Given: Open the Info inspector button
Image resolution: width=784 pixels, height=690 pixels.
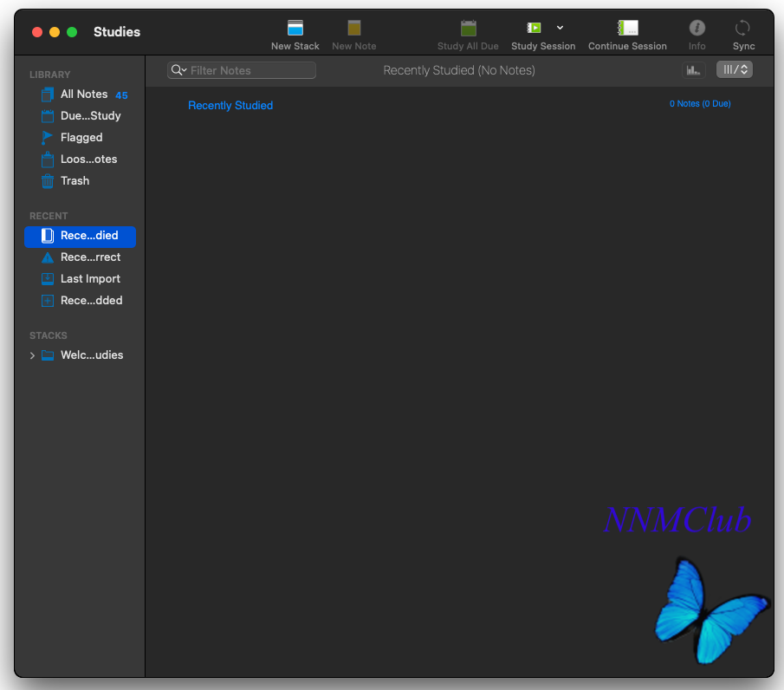Looking at the screenshot, I should click(697, 28).
